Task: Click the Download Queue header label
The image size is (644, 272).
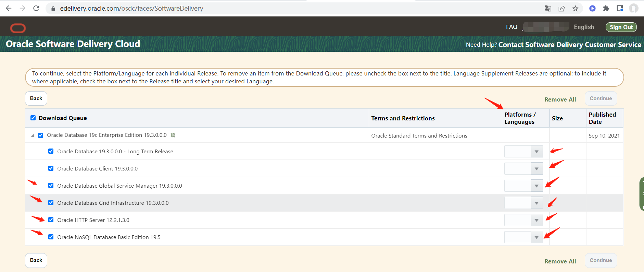Action: 63,118
